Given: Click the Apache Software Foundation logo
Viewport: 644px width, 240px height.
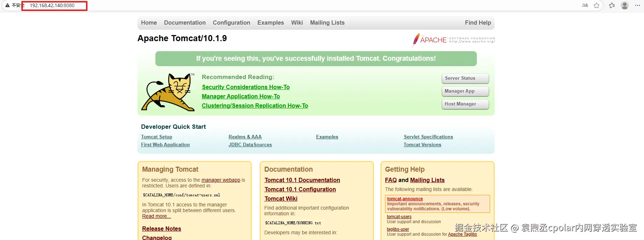Looking at the screenshot, I should (454, 40).
